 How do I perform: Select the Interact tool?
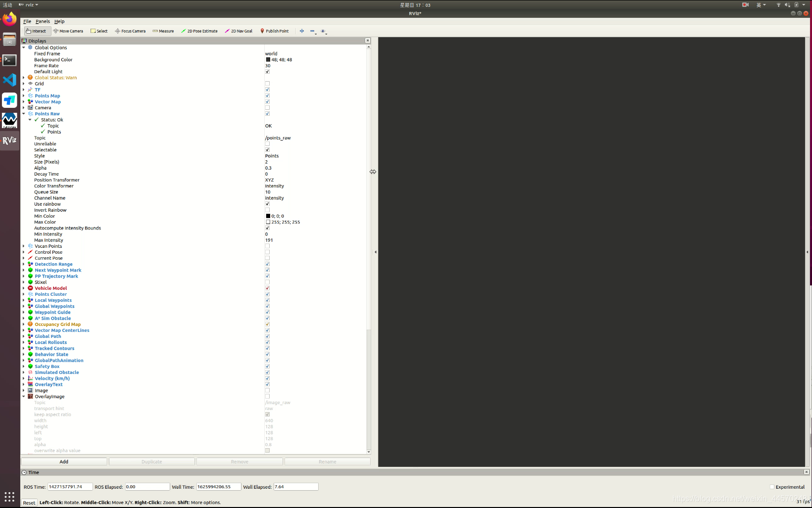point(36,31)
